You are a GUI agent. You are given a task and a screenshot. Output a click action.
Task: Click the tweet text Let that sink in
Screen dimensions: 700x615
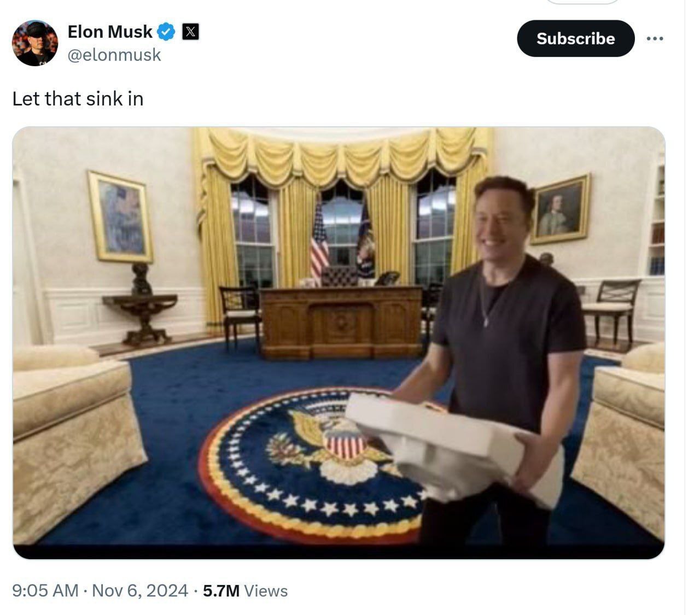click(78, 99)
